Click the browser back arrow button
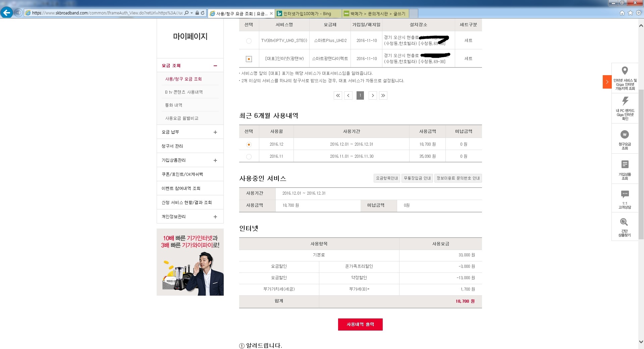 coord(7,13)
